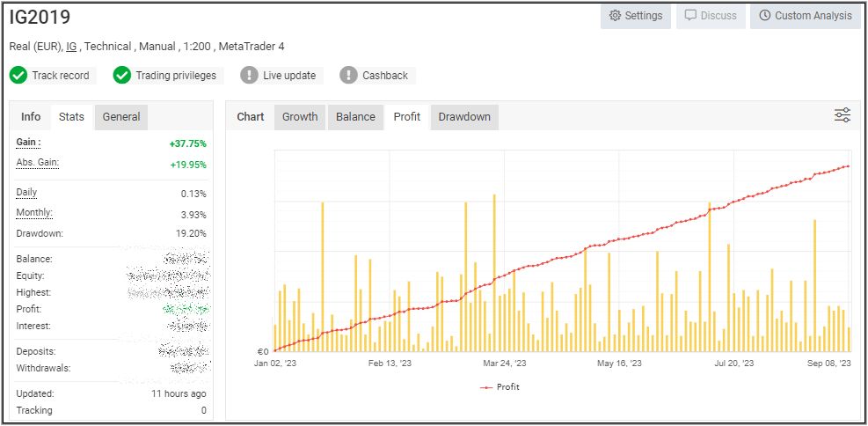The width and height of the screenshot is (868, 426).
Task: Click the underlined Gain label
Action: click(x=28, y=143)
